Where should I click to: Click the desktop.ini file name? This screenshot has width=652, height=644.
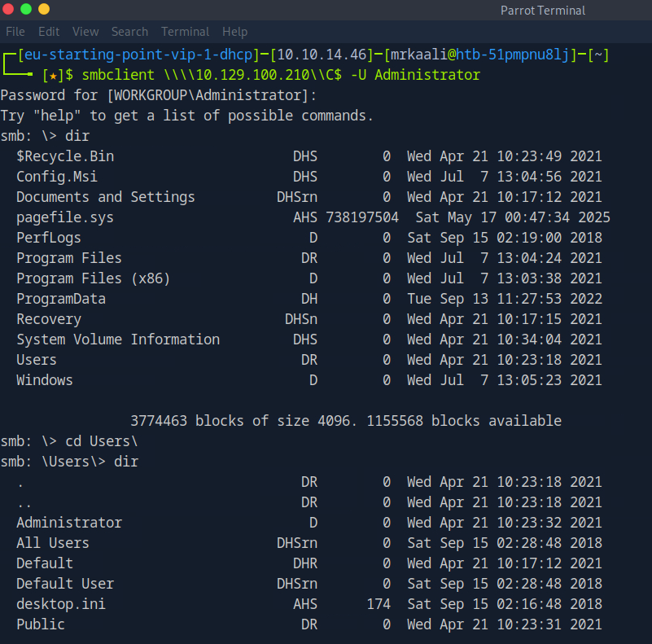(x=61, y=604)
